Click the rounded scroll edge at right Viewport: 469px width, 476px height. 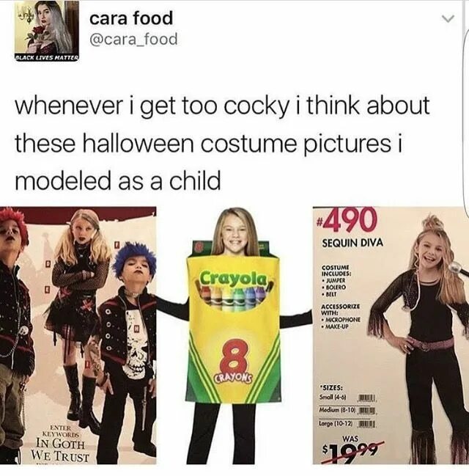point(465,122)
